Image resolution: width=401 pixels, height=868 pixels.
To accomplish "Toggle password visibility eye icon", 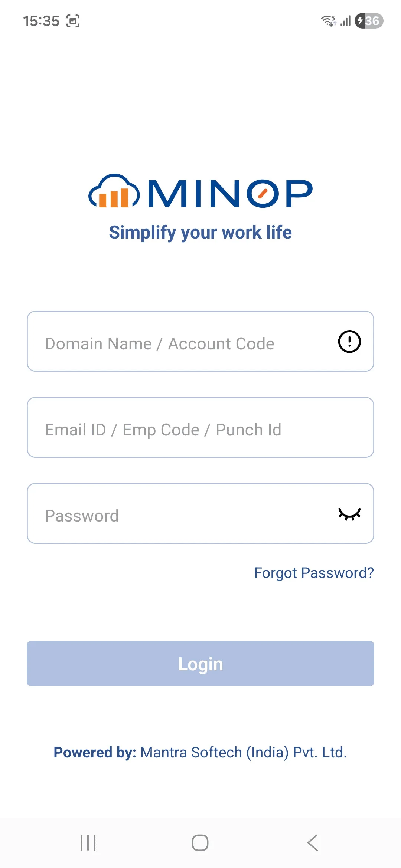I will pos(349,514).
